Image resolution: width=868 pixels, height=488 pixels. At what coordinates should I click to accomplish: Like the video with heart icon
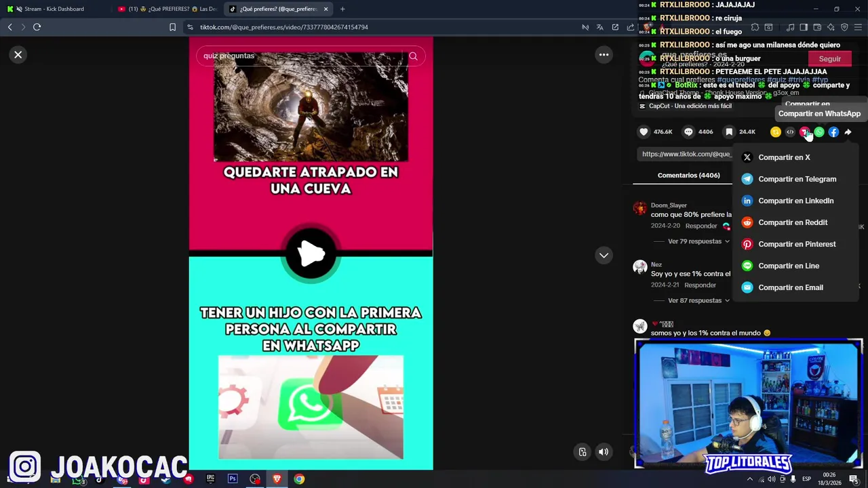tap(644, 132)
